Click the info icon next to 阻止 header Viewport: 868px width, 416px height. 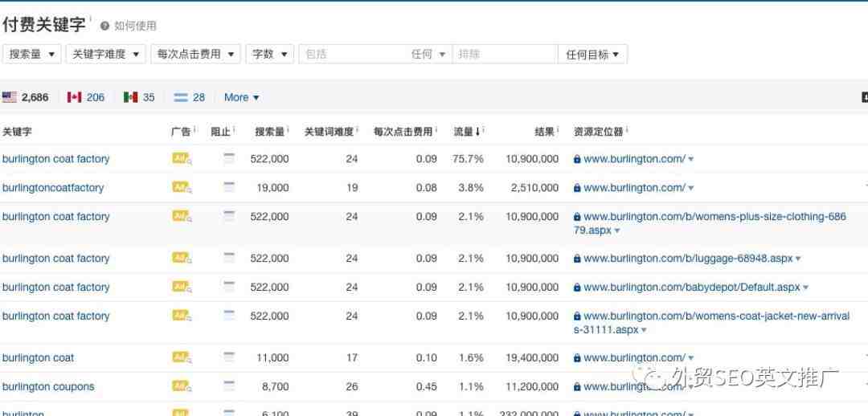pos(234,130)
